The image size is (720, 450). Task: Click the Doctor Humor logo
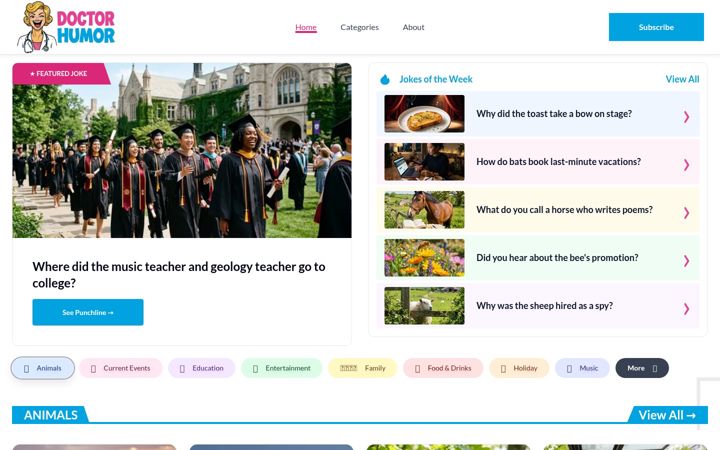[x=66, y=27]
